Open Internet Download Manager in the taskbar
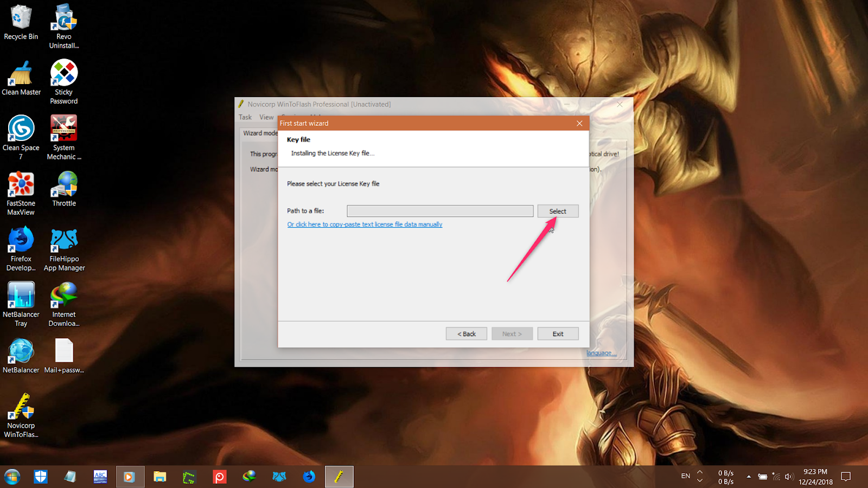The image size is (868, 488). 249,477
